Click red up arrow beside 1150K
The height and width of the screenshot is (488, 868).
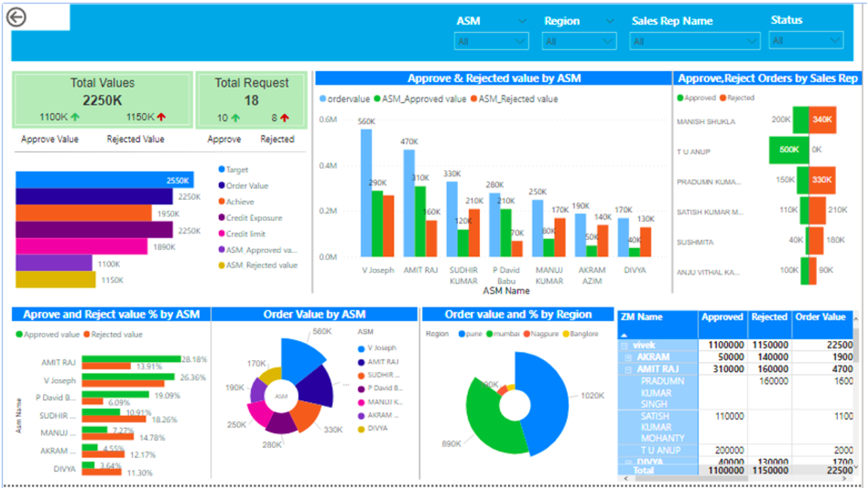point(161,117)
